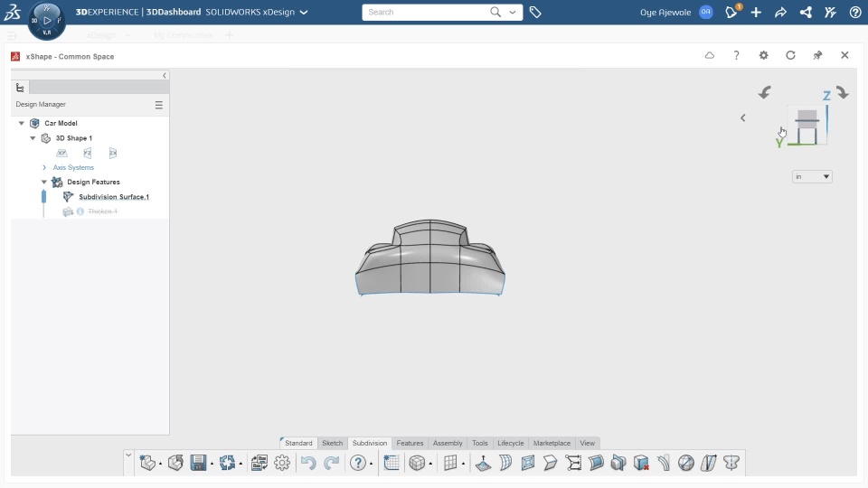
Task: Click the Update refresh arrows icon
Action: pos(227,463)
